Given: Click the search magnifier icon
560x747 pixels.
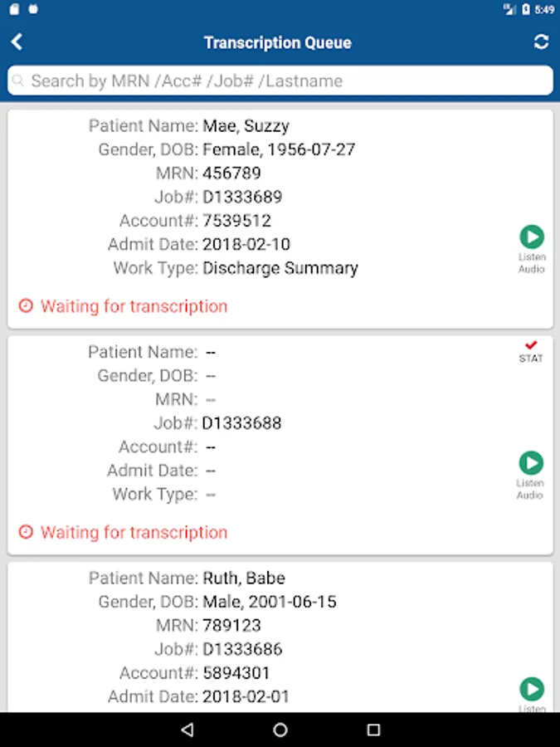Looking at the screenshot, I should click(18, 81).
